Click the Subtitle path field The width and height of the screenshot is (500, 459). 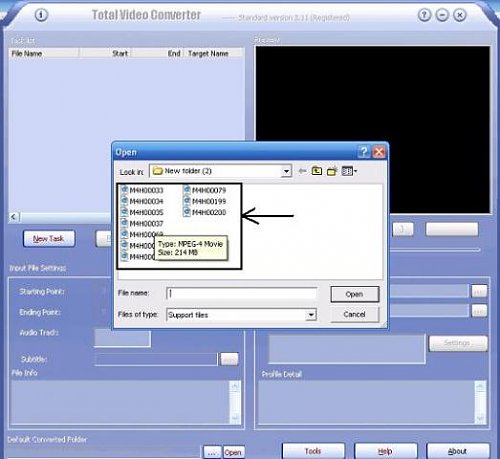click(x=156, y=360)
